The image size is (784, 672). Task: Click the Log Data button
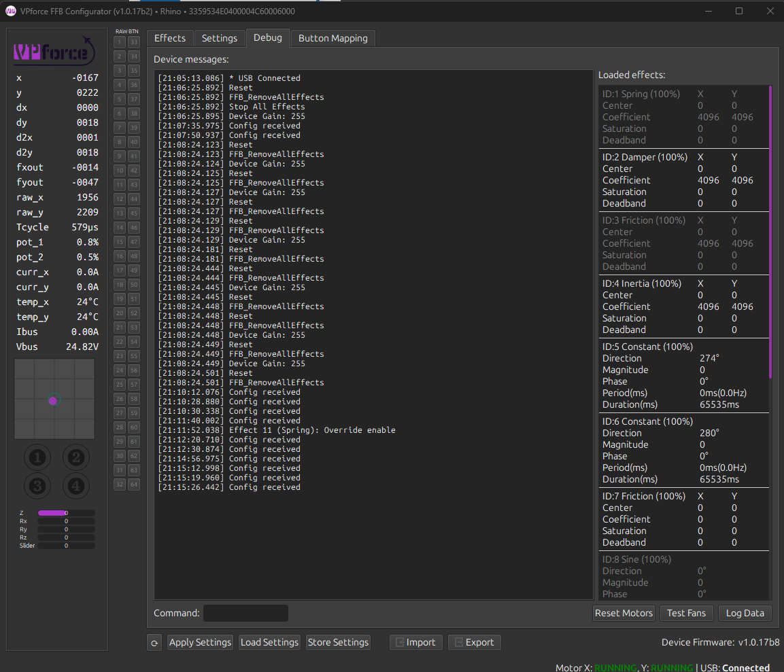coord(745,613)
